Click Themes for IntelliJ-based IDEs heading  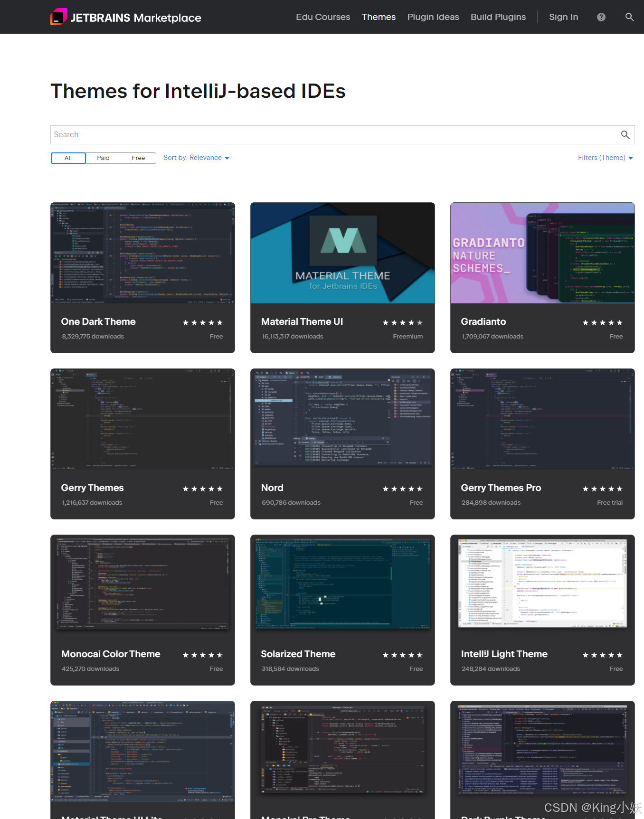198,91
